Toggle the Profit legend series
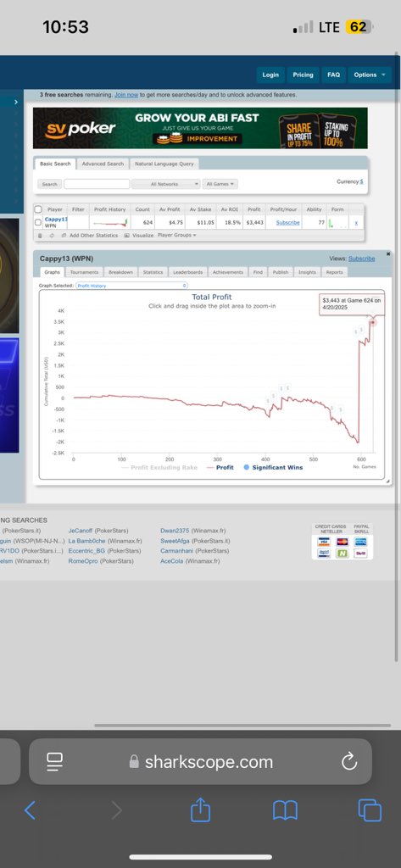 (x=220, y=468)
